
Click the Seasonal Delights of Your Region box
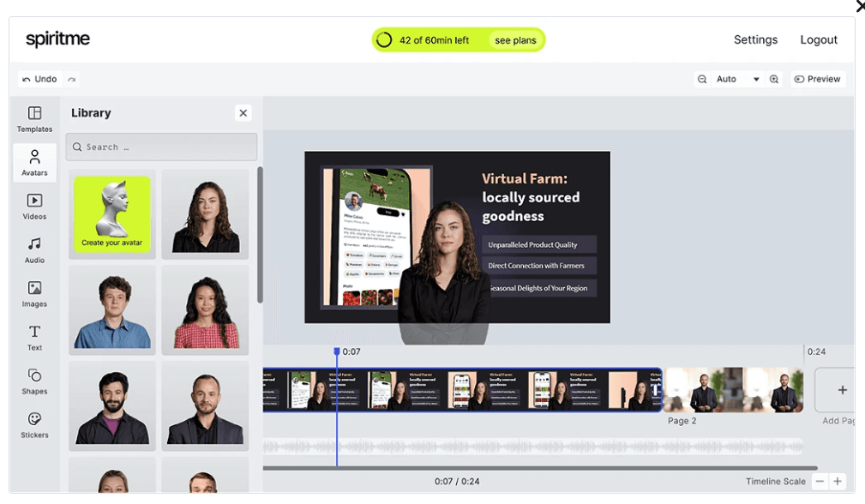[541, 288]
